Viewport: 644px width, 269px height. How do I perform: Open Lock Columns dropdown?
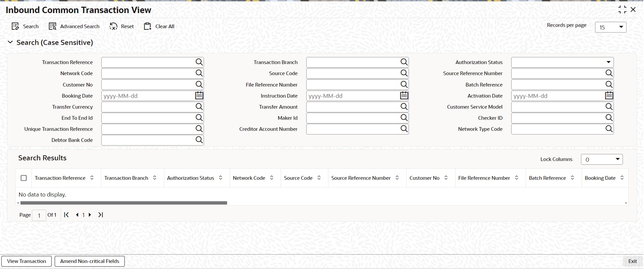[x=602, y=159]
